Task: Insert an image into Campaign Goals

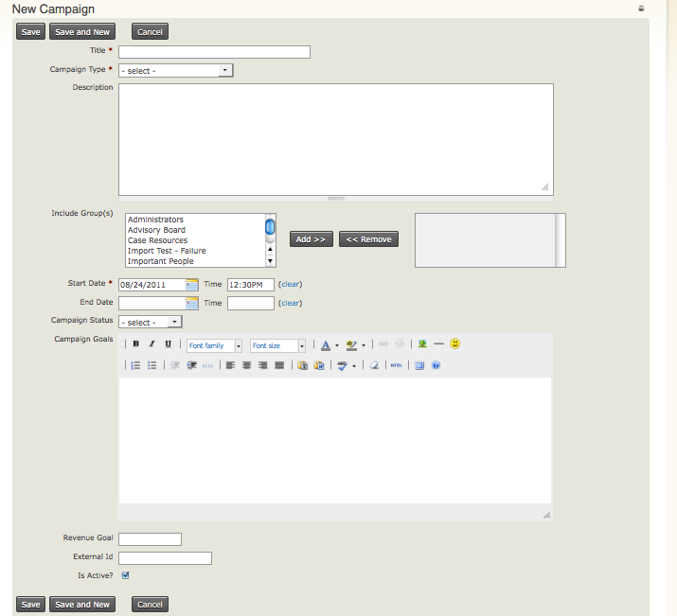Action: (x=422, y=344)
